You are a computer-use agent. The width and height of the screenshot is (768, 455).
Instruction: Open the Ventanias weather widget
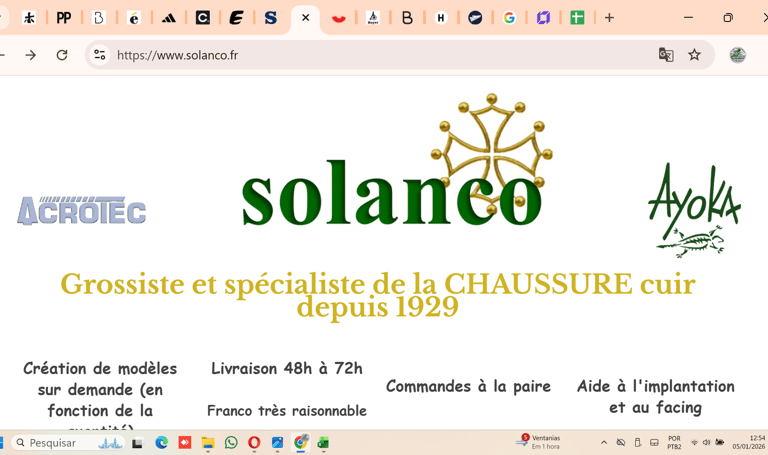coord(538,442)
